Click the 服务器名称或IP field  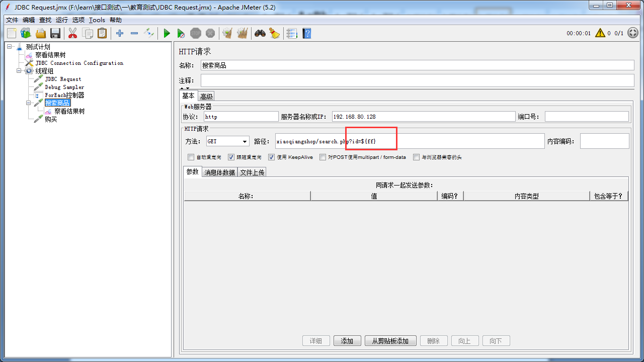point(424,117)
